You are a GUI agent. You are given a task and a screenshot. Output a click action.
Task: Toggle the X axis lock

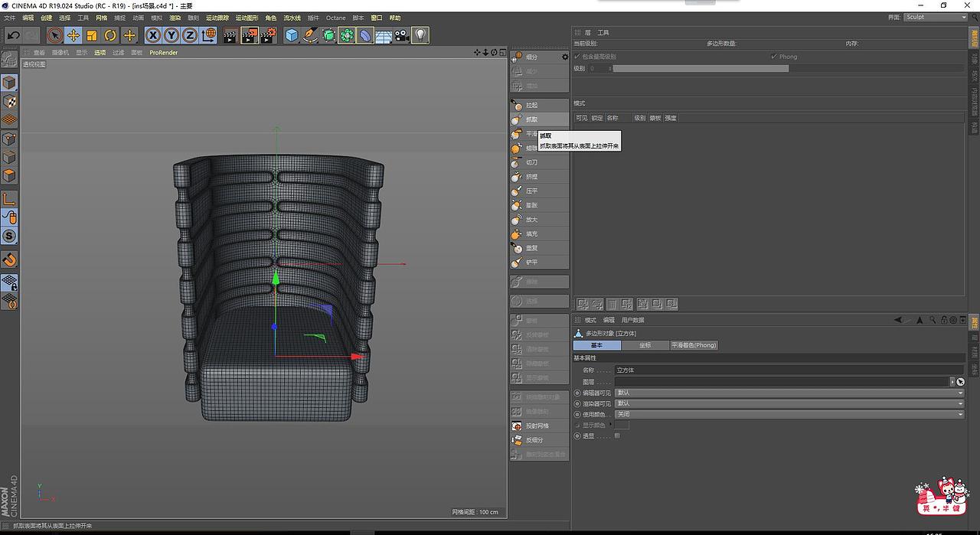click(153, 35)
